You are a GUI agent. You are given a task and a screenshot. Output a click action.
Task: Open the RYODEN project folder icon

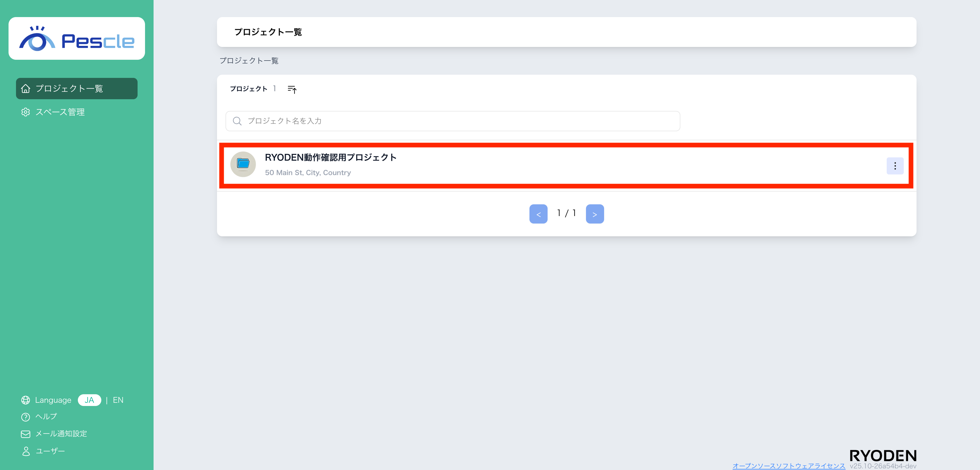click(243, 164)
